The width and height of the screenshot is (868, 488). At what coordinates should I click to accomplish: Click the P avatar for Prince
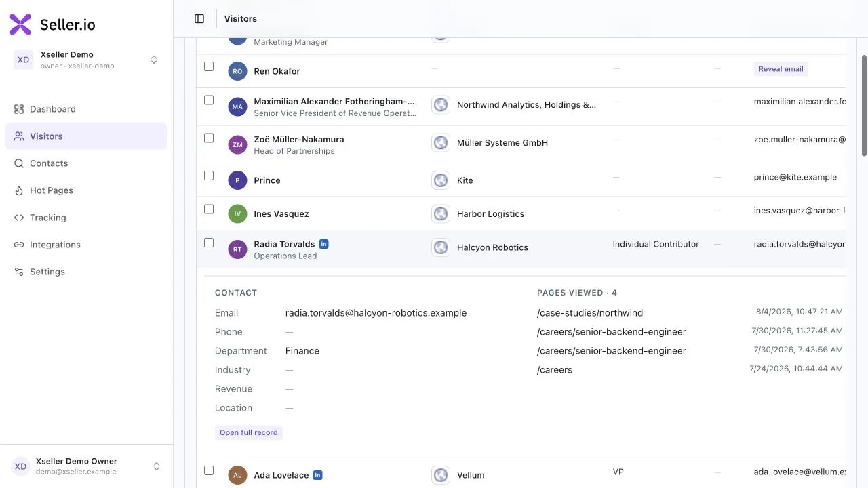237,180
